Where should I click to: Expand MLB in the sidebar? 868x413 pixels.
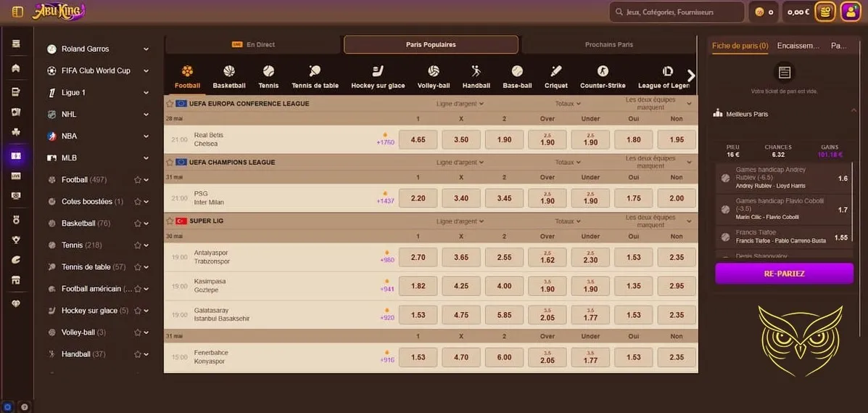146,158
